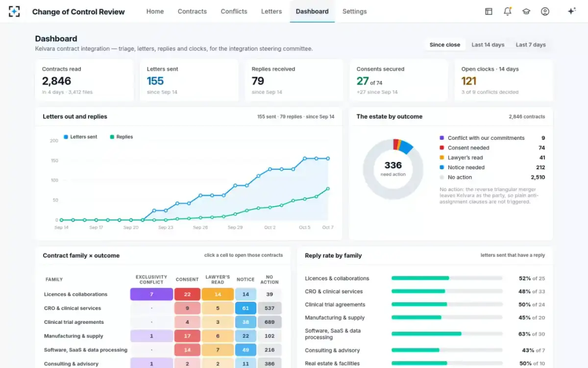This screenshot has height=368, width=588.
Task: Click the Contract family × outcome heading
Action: click(81, 256)
